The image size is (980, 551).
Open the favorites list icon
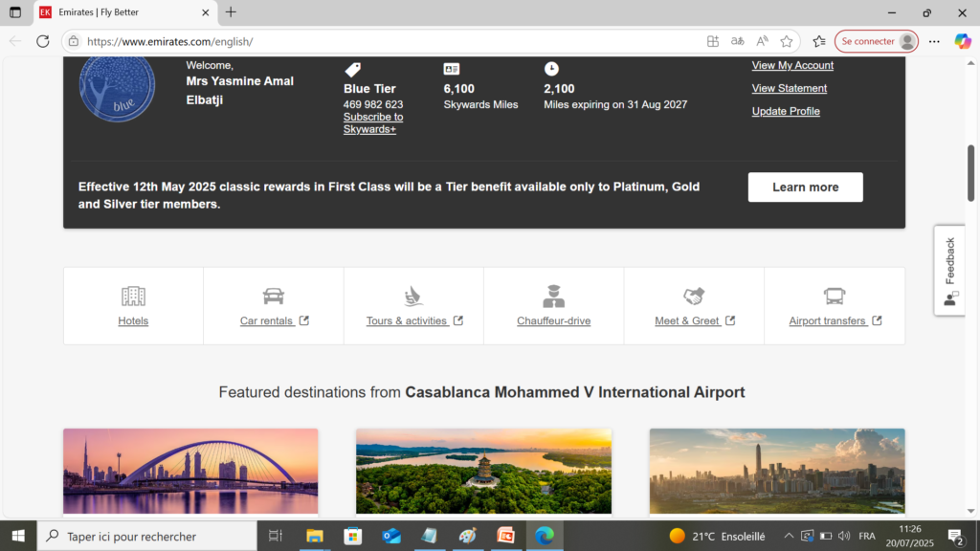pyautogui.click(x=819, y=41)
